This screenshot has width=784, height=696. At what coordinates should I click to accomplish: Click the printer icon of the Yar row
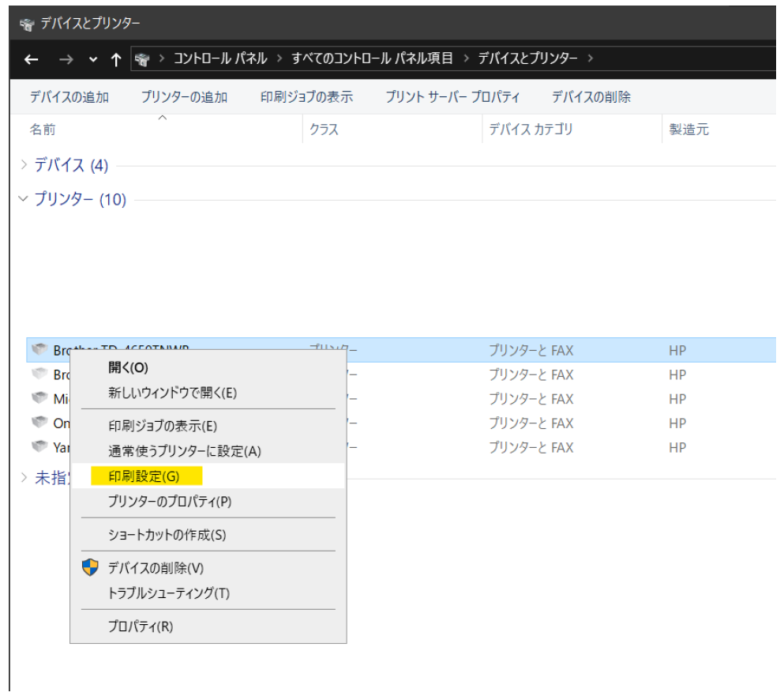39,447
